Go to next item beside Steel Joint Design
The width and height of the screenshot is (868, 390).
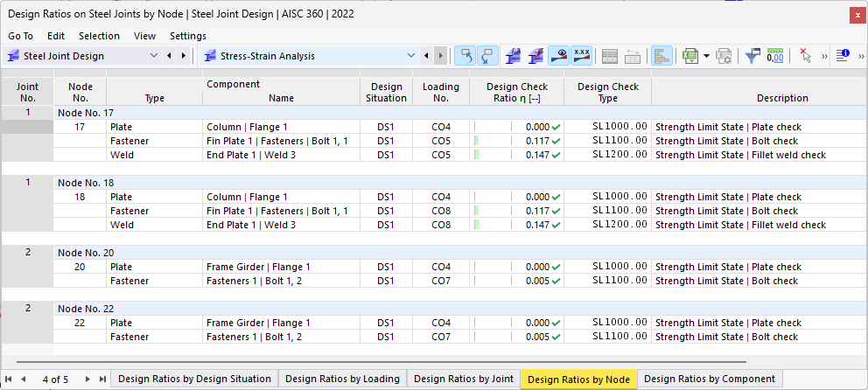(x=183, y=56)
